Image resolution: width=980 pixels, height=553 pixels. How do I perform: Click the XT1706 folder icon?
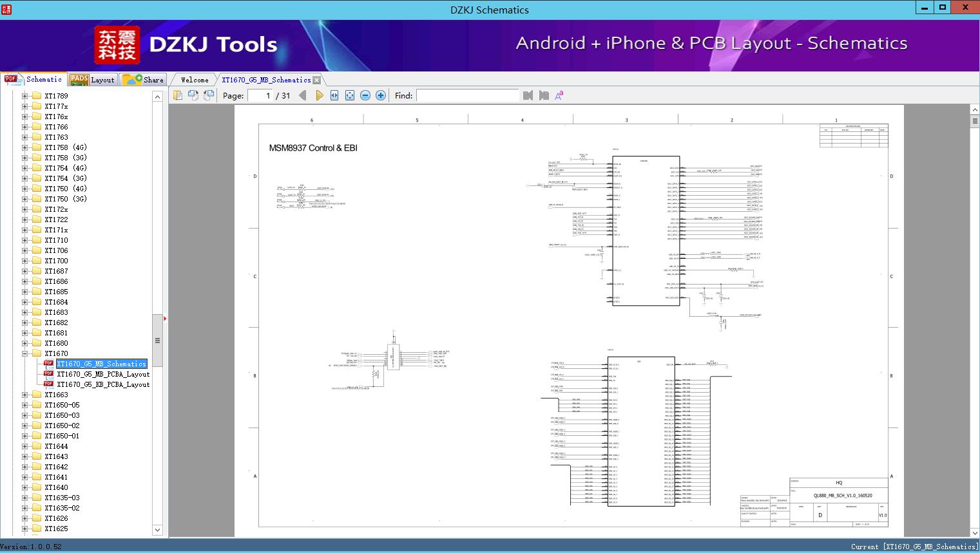click(37, 250)
